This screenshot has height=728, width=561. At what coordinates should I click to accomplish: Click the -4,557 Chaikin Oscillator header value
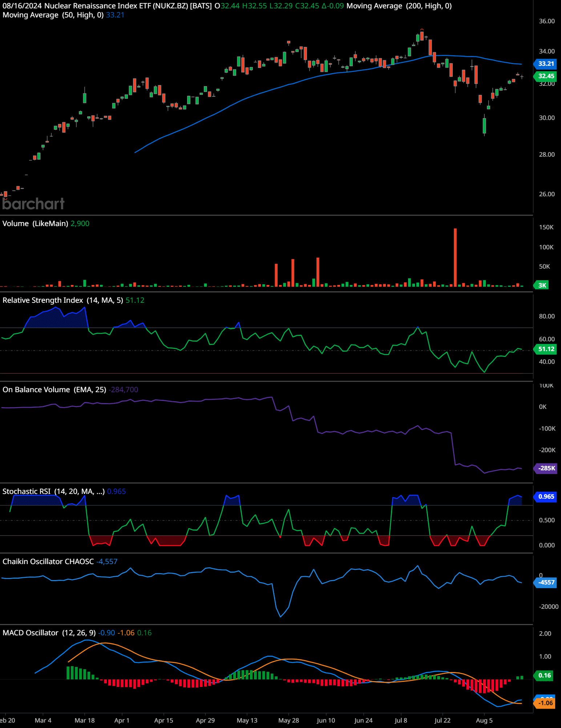coord(107,562)
